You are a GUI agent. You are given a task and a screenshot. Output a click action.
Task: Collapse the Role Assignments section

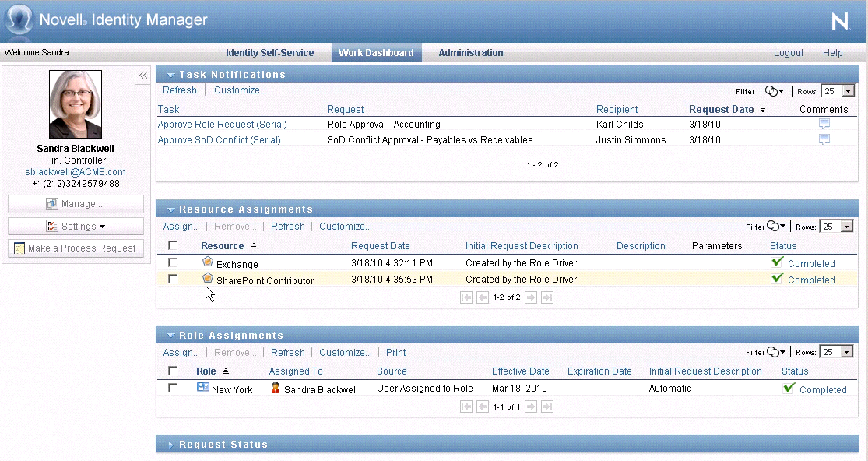[x=171, y=336]
